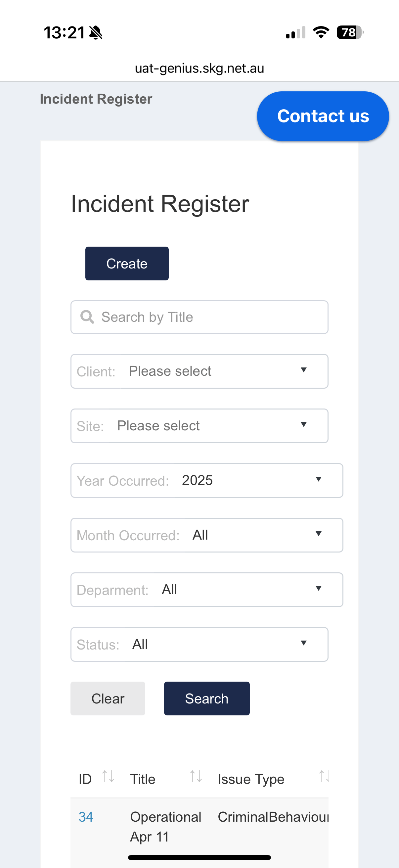
Task: Click the magnifier icon in search box
Action: (87, 317)
